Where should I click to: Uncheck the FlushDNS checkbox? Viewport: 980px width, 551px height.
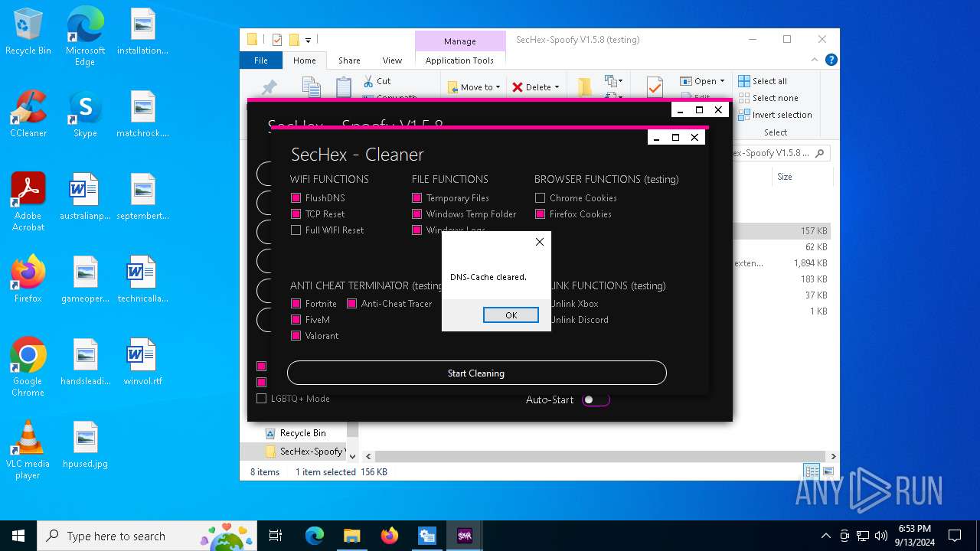point(296,197)
